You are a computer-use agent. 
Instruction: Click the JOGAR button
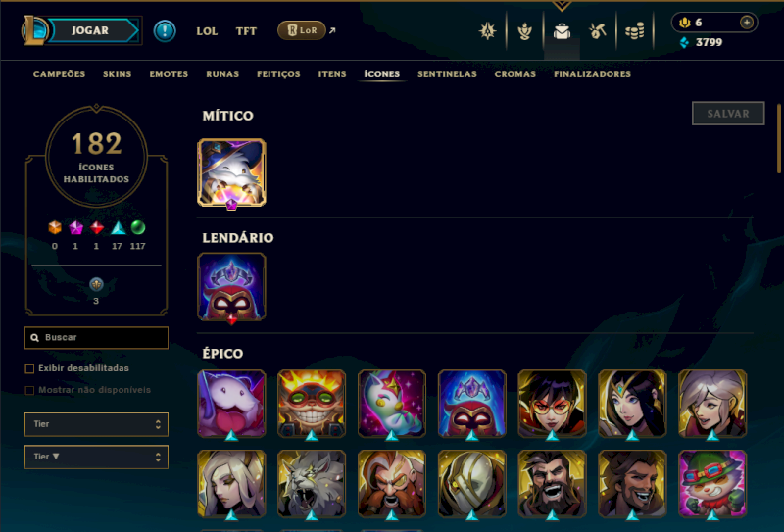click(x=90, y=30)
